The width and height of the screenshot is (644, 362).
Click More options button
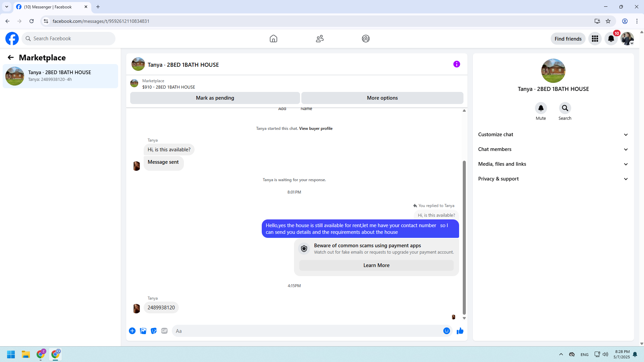pyautogui.click(x=382, y=98)
